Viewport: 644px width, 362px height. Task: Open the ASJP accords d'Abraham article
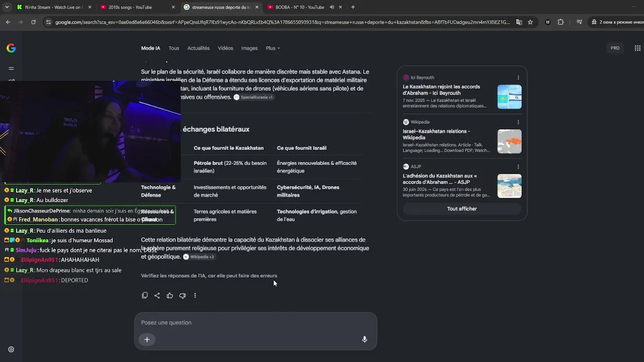tap(440, 179)
